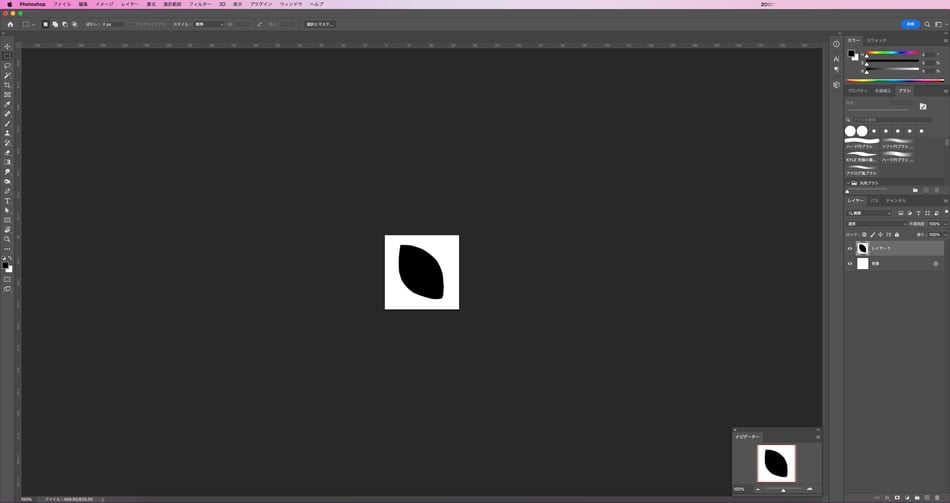Viewport: 950px width, 503px height.
Task: Switch to the チャンネル tab
Action: pos(895,201)
